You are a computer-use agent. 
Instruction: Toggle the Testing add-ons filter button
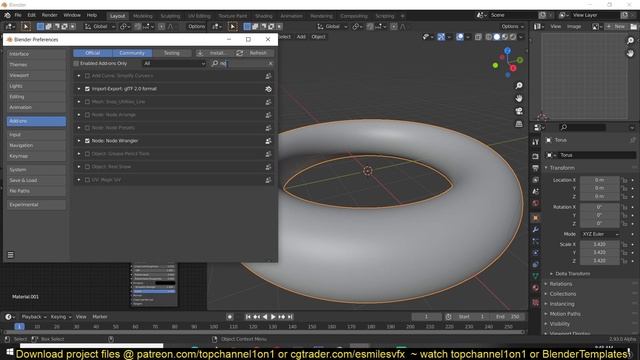click(x=172, y=53)
